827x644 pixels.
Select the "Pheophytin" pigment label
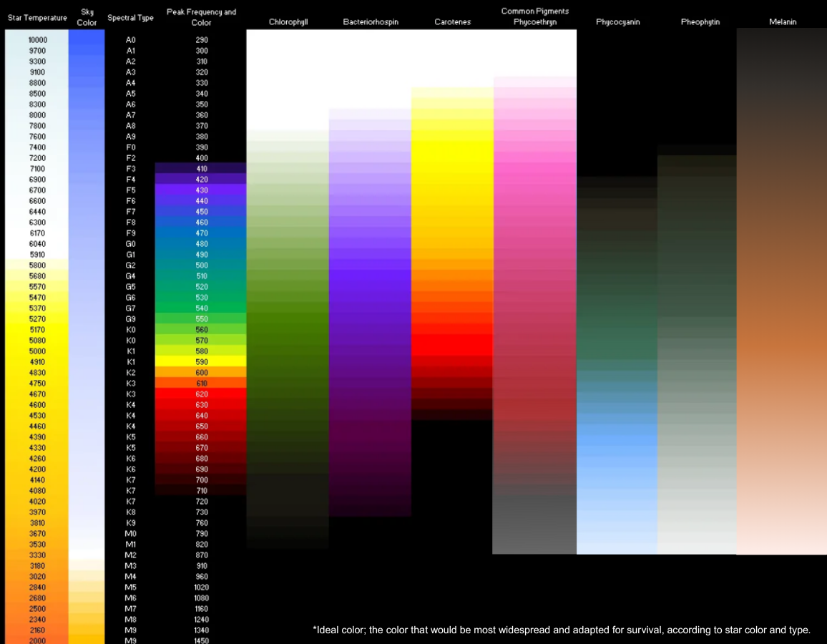700,22
